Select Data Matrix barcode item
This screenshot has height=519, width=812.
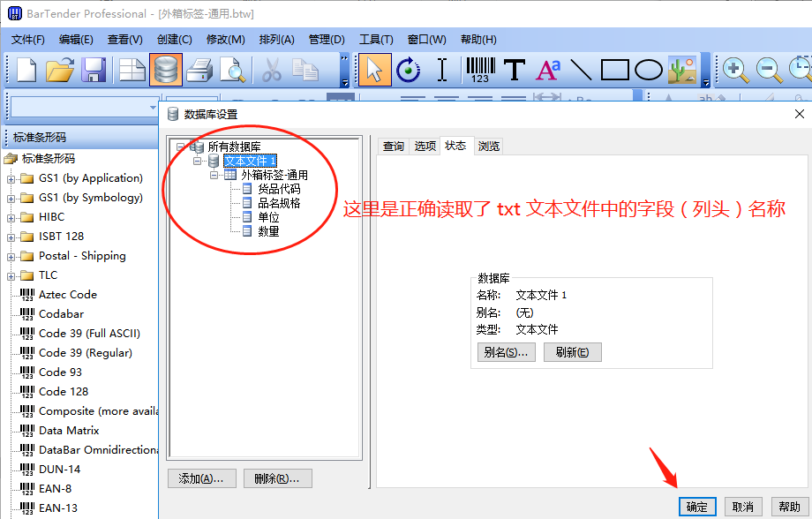[x=69, y=431]
